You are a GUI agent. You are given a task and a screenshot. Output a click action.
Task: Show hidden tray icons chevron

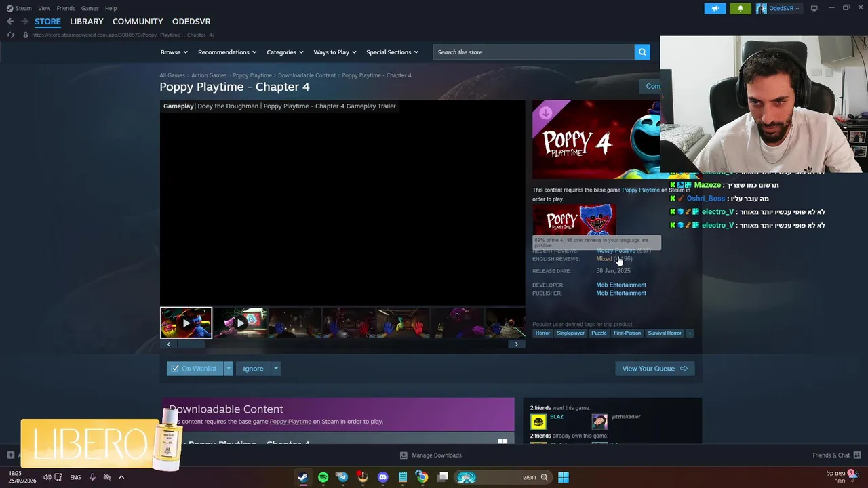[x=121, y=477]
